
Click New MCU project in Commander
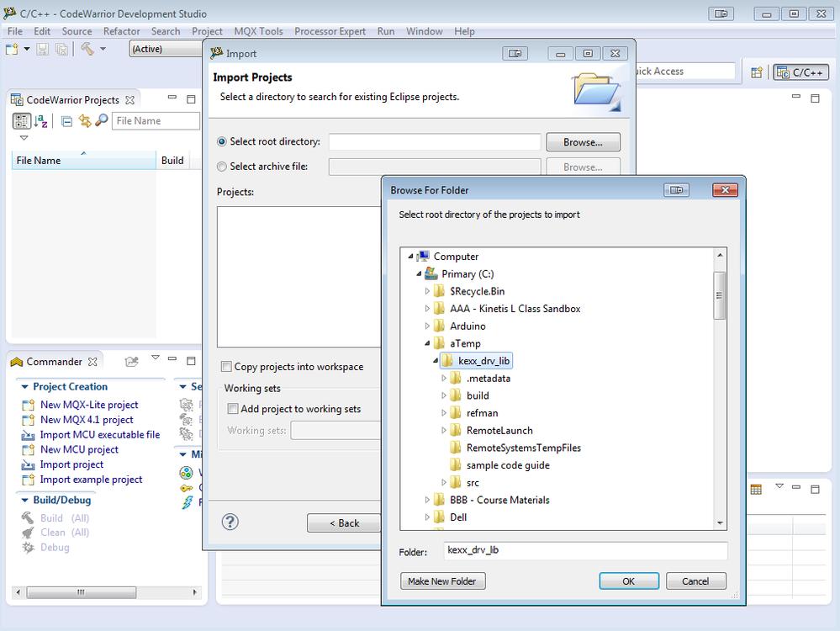point(79,450)
